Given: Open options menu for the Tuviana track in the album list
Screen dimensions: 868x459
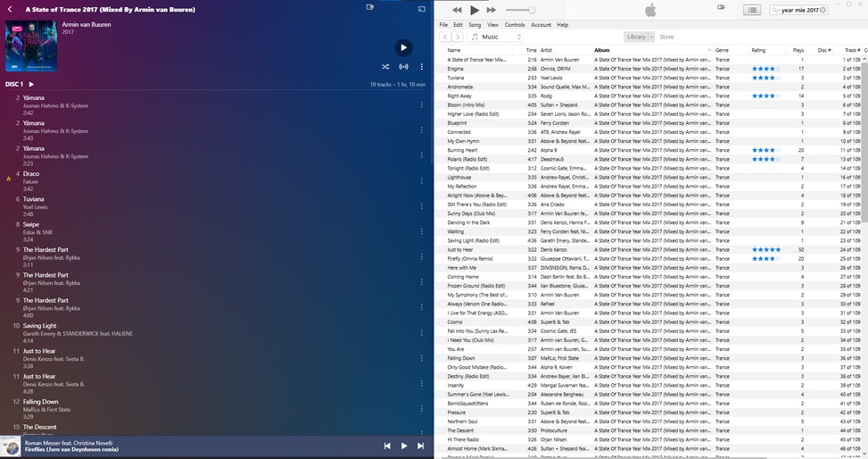Looking at the screenshot, I should coord(421,206).
